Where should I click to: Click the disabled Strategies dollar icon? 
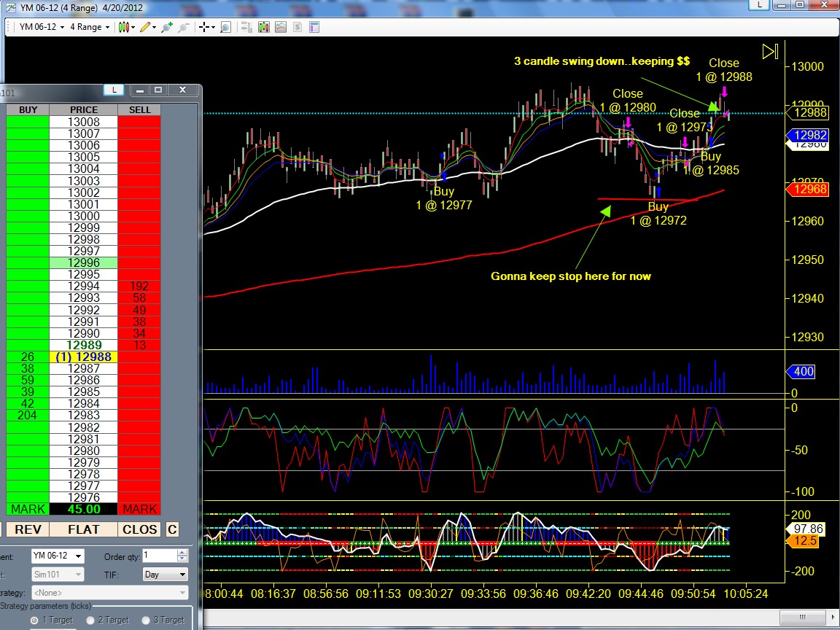point(297,27)
